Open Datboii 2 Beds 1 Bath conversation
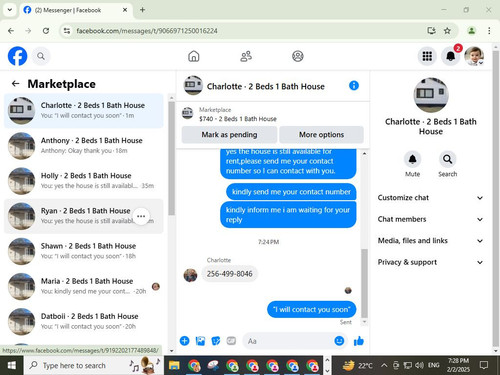The height and width of the screenshot is (375, 500). [x=84, y=322]
